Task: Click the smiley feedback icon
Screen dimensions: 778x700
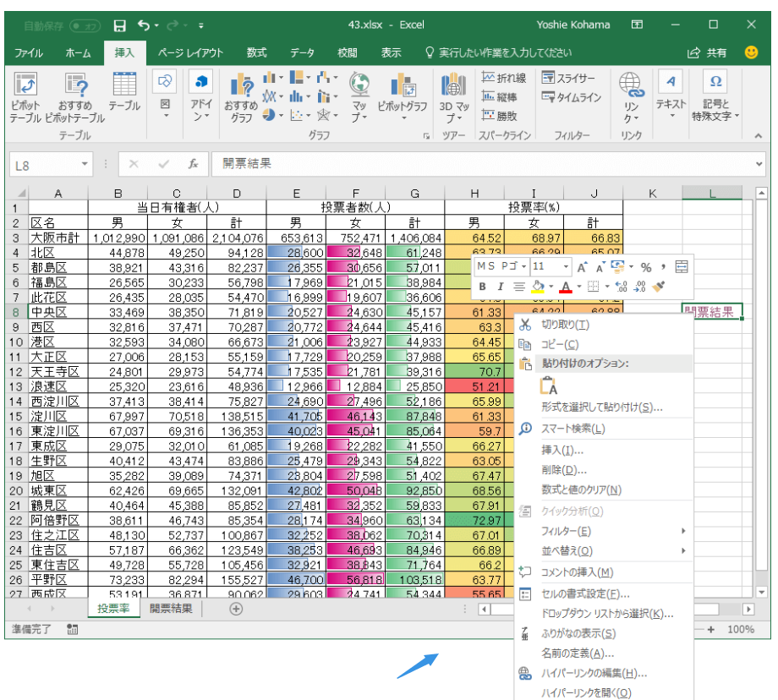Action: (751, 52)
